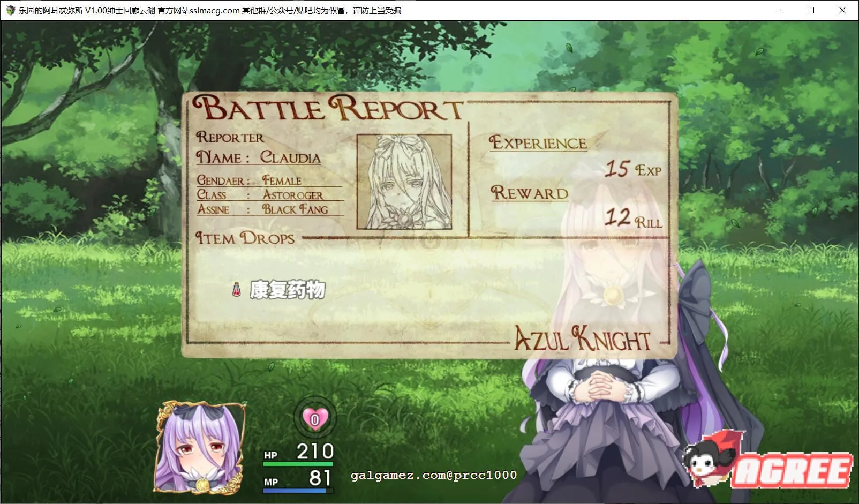Maximize the game window
Viewport: 859px width, 504px height.
pos(811,10)
